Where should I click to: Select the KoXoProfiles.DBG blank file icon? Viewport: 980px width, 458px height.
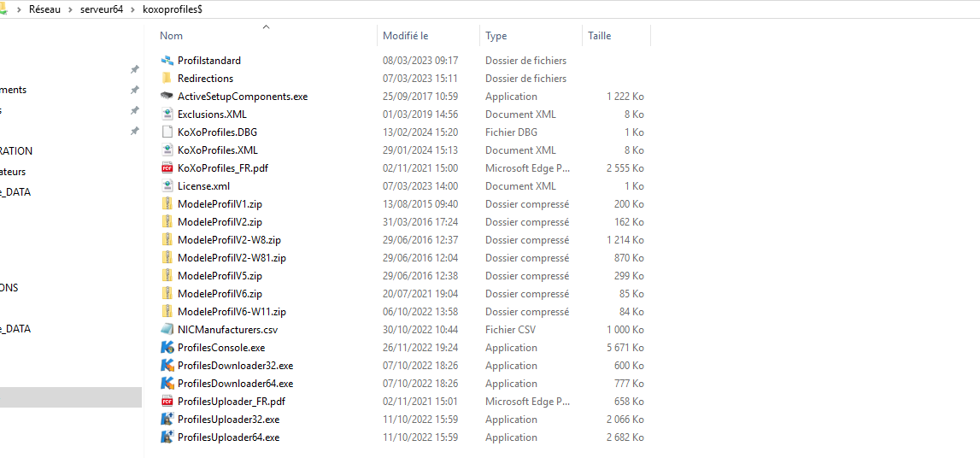[x=167, y=132]
